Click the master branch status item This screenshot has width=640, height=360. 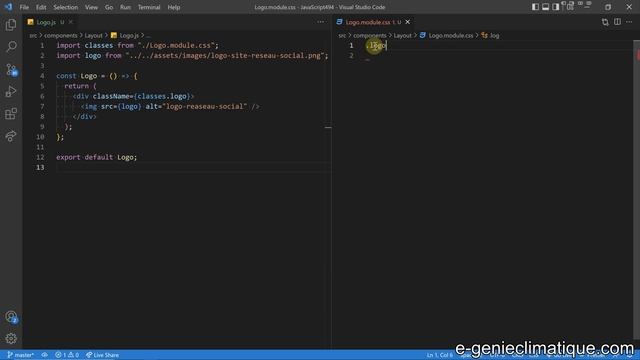(20, 355)
